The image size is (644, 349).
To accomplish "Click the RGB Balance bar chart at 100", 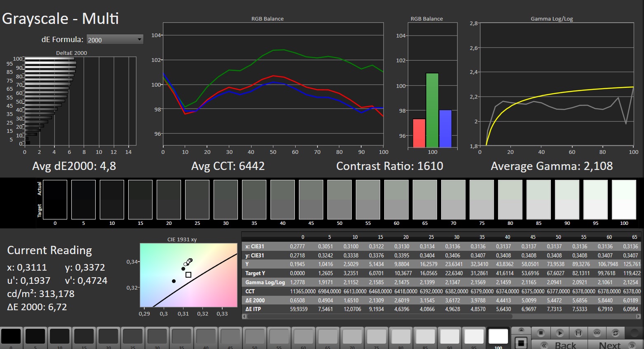I will click(x=432, y=85).
